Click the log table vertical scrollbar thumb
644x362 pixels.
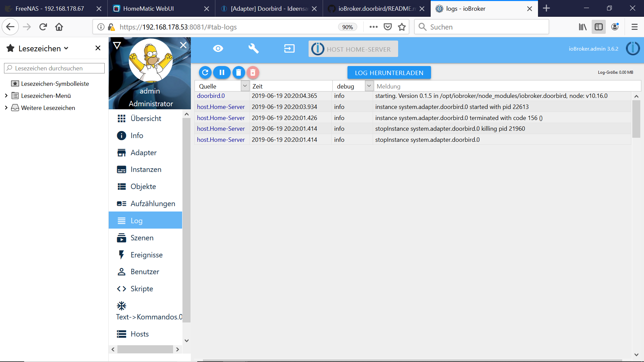[636, 119]
